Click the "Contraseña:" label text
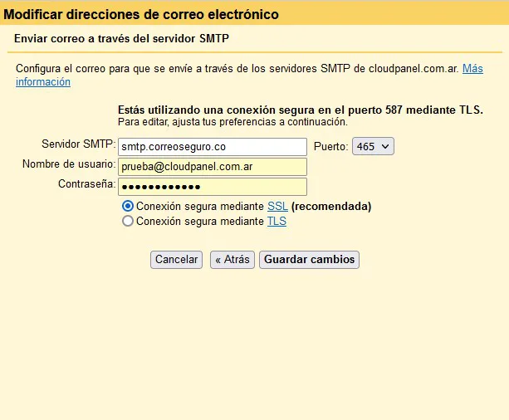509x420 pixels. point(86,183)
